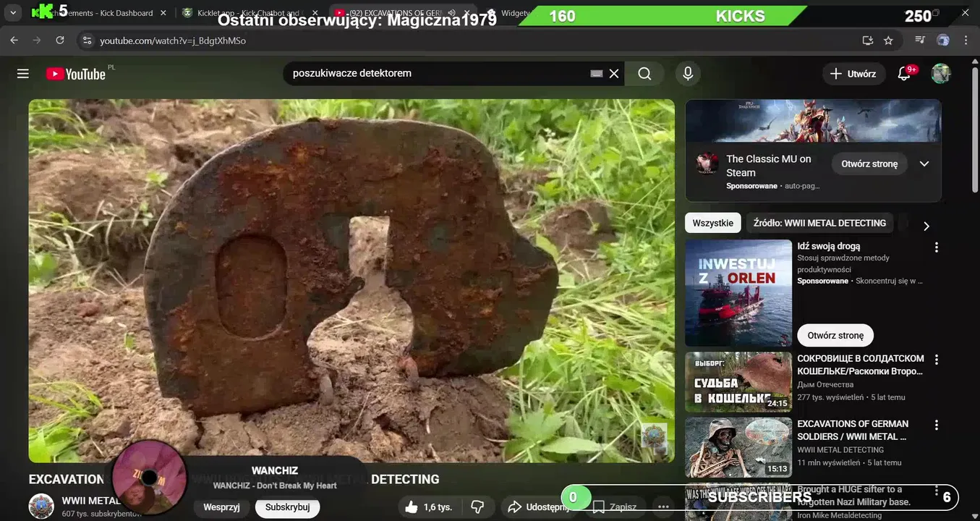Screen dimensions: 980x521
Task: Click the Classic MU ad banner image
Action: 813,121
